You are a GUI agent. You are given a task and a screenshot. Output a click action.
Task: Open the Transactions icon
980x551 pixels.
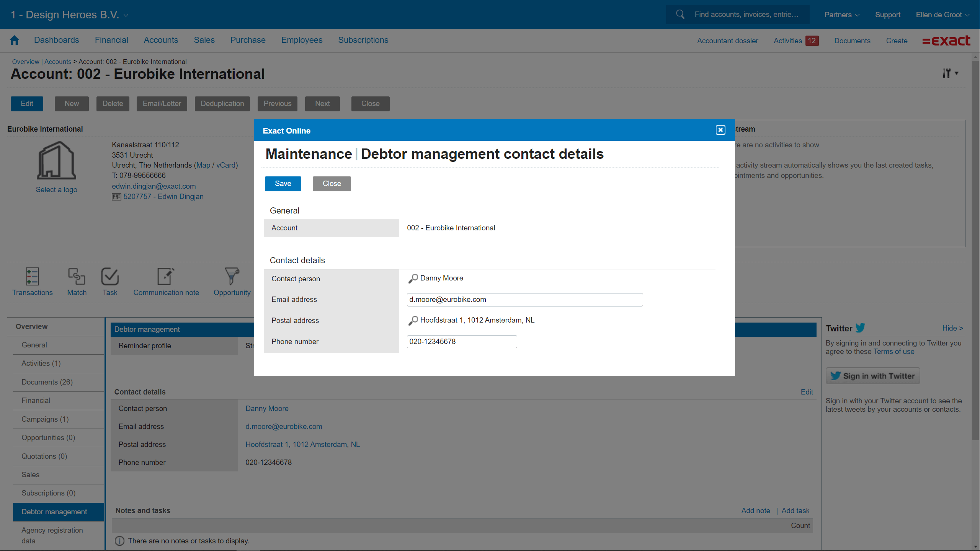click(x=32, y=276)
